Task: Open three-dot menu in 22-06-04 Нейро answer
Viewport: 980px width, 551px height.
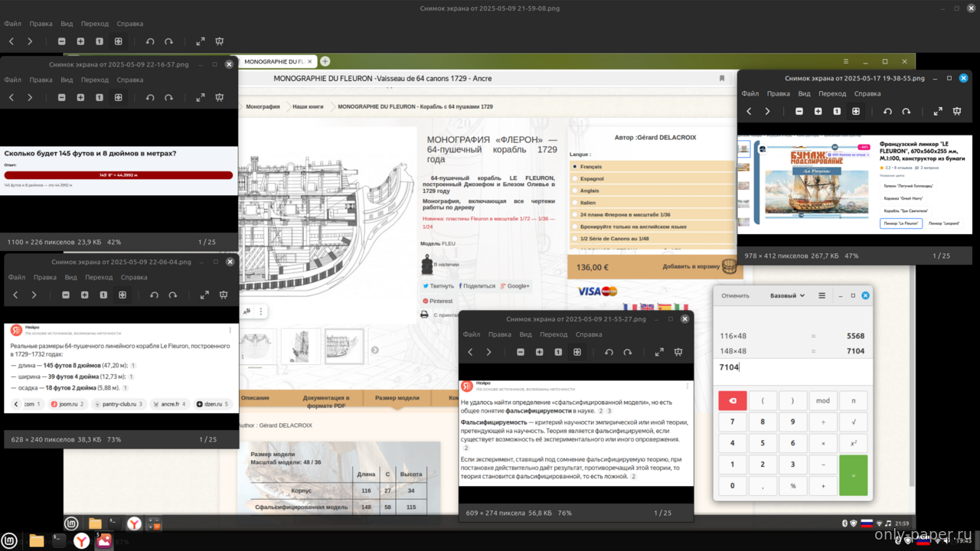Action: point(230,330)
